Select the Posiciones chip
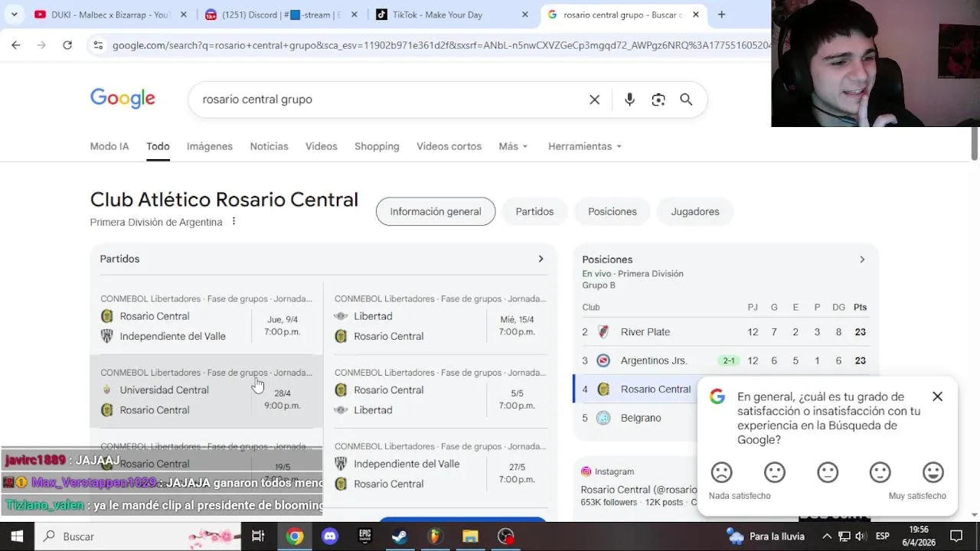The height and width of the screenshot is (551, 980). coord(612,211)
